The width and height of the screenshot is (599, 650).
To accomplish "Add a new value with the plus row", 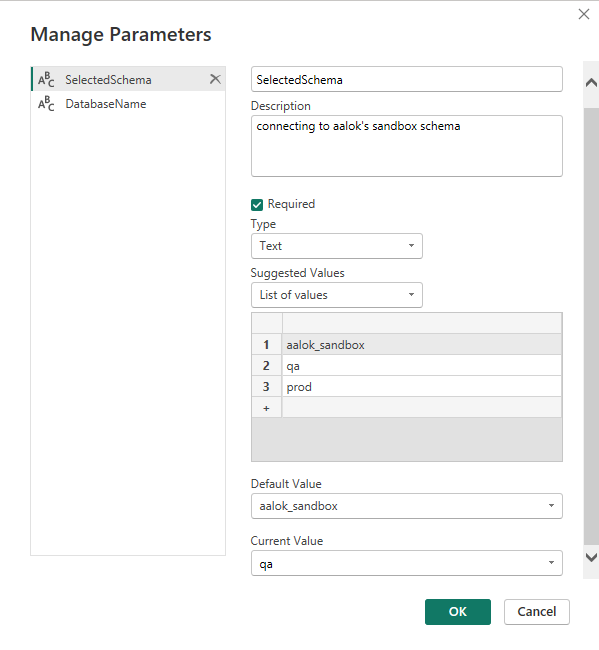I will (x=267, y=408).
